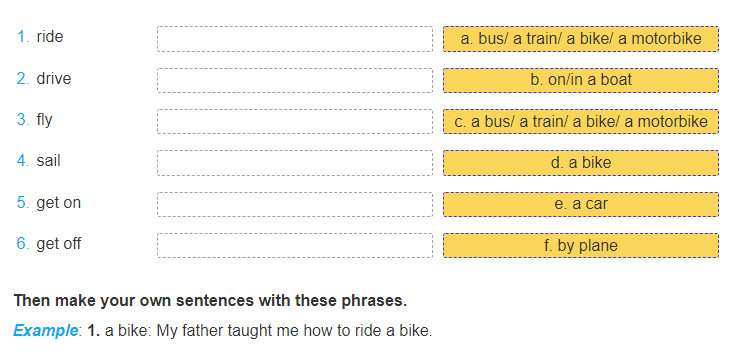Pick answer tile 'a. bus/ a train/ a bike/ a motorbike'

(580, 39)
